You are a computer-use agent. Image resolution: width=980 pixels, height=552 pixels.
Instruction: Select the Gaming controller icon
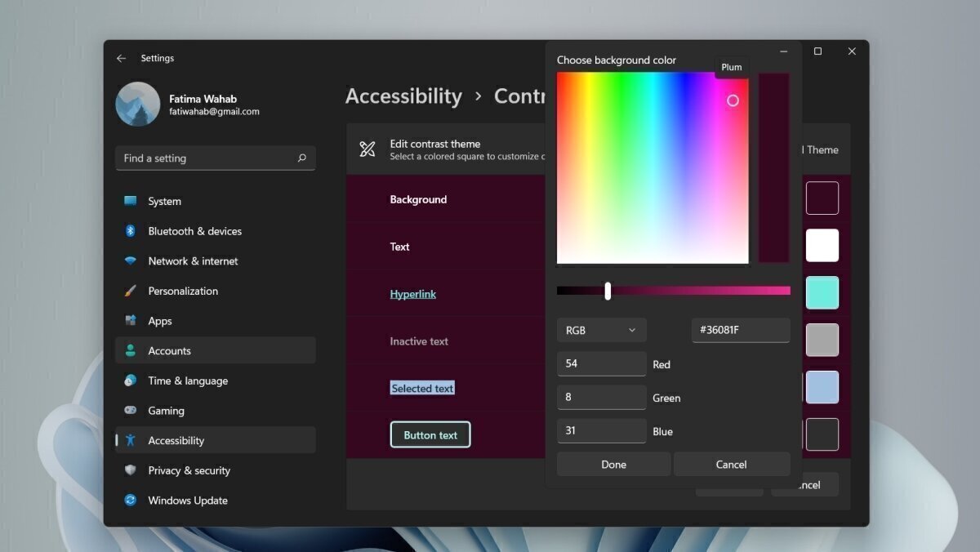click(131, 410)
